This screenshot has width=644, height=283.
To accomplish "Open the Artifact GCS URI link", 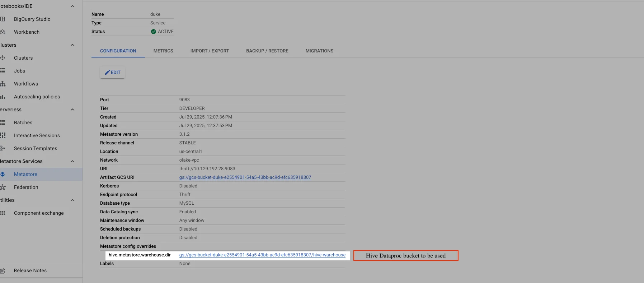I will coord(245,177).
